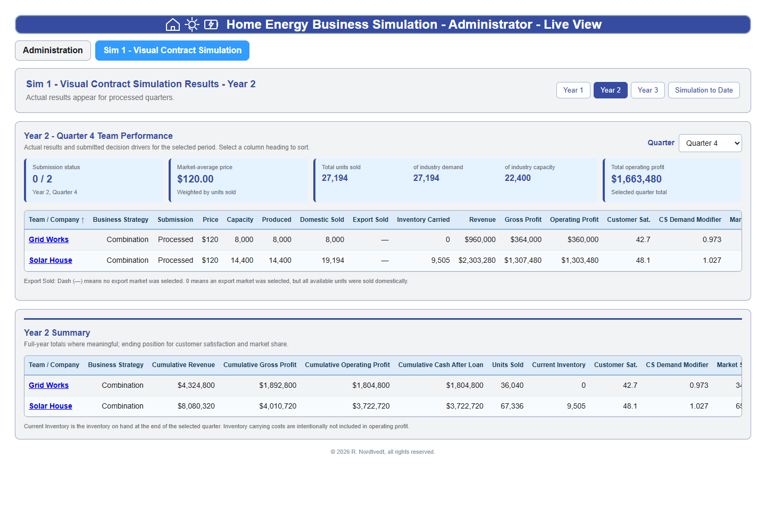
Task: Click the Current Inventory column heading
Action: (559, 365)
